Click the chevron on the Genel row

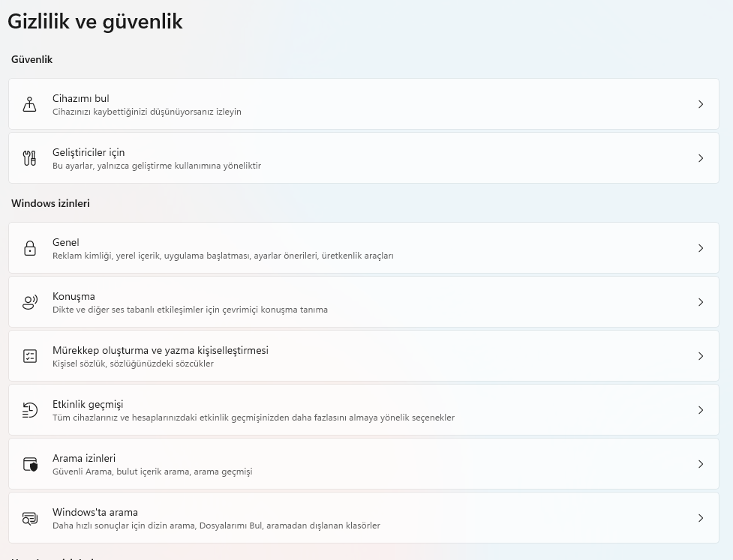point(700,248)
